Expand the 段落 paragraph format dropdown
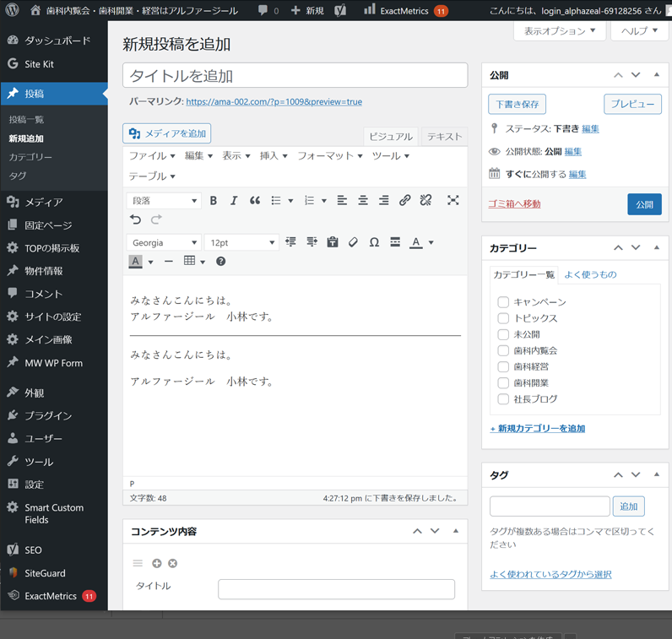Screen dimensions: 672x639 click(x=164, y=201)
